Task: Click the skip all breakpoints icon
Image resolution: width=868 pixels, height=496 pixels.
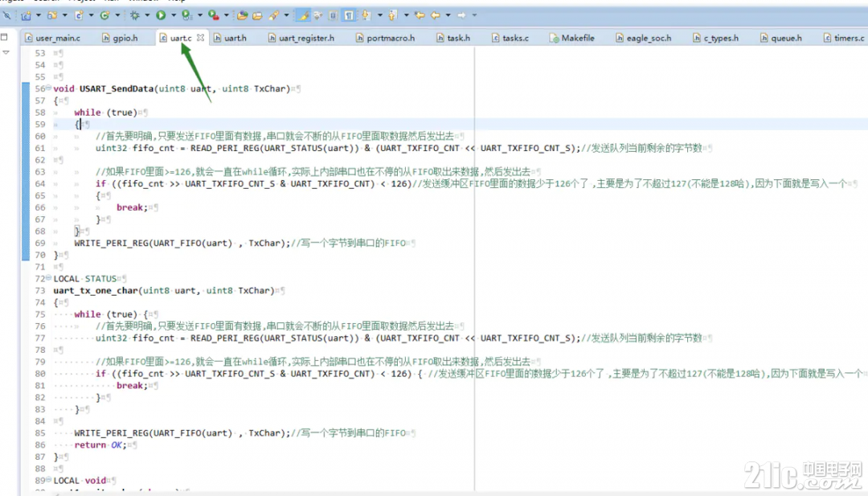Action: coord(6,15)
